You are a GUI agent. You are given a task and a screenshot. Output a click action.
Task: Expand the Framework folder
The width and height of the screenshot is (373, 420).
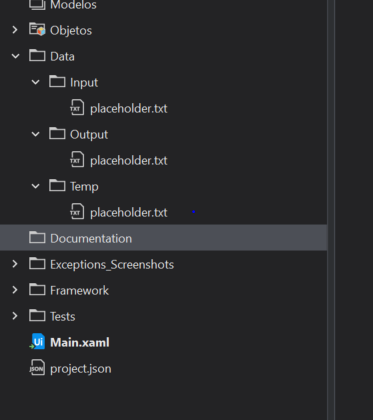coord(15,290)
